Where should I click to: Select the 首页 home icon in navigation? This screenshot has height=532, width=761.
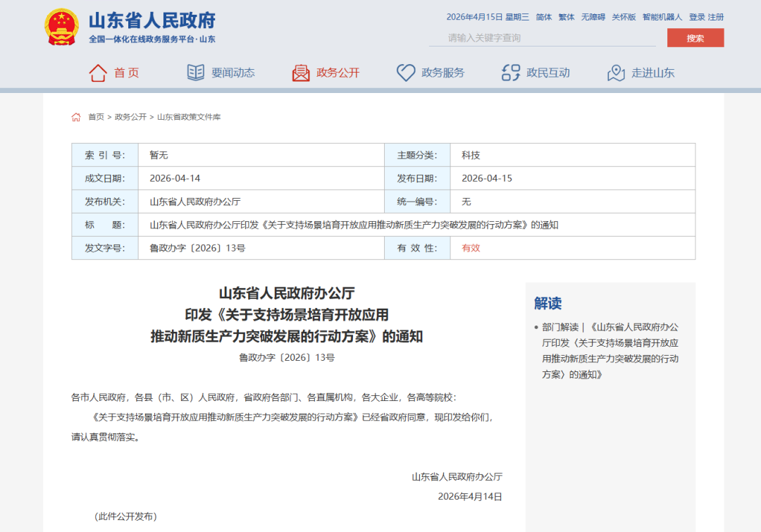tap(98, 71)
